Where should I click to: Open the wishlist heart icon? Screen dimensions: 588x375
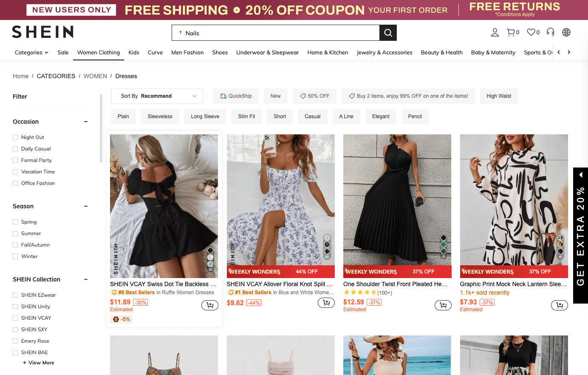531,32
